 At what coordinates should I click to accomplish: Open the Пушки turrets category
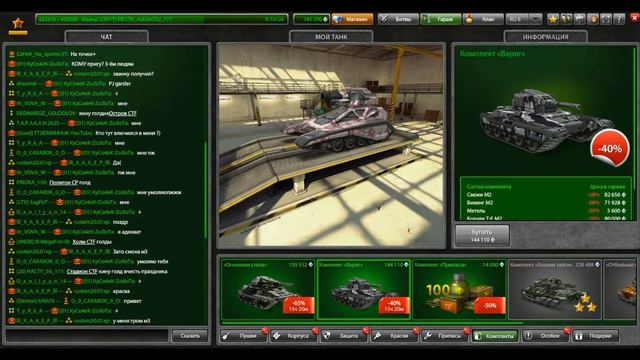(x=243, y=336)
